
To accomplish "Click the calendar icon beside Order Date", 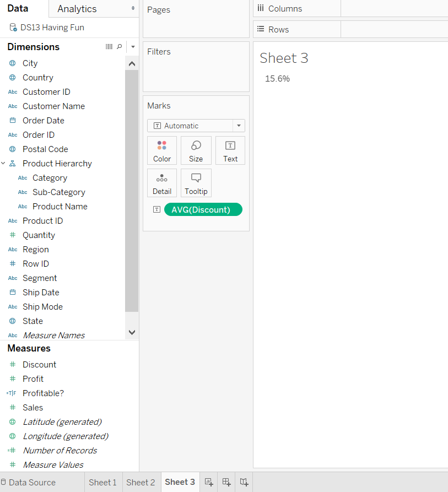I will point(13,121).
